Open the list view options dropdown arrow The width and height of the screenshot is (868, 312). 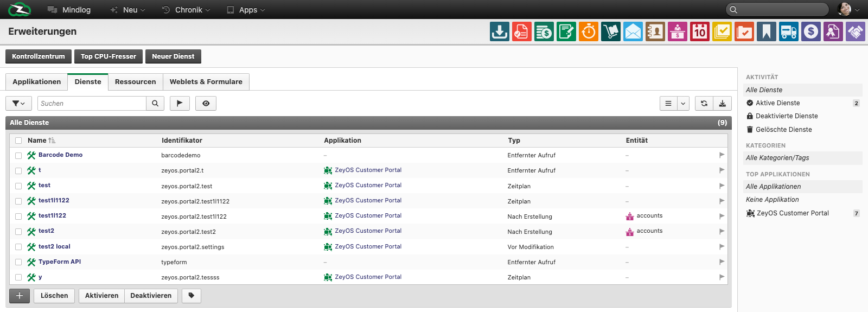[683, 104]
